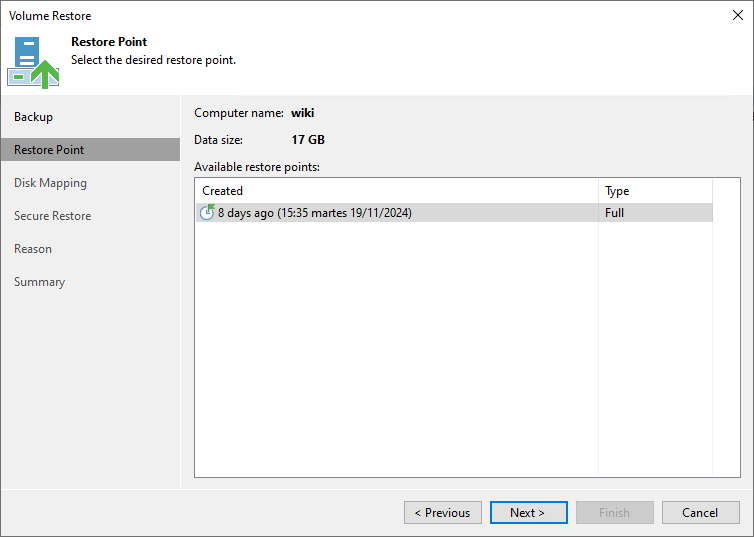Go to the Backup step in sidebar
The height and width of the screenshot is (537, 754).
coord(34,117)
